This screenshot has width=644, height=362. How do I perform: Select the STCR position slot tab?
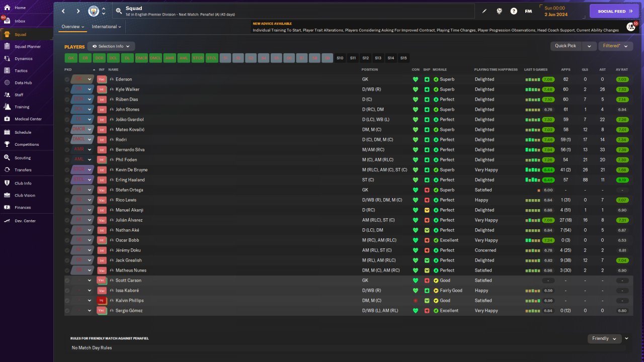198,58
